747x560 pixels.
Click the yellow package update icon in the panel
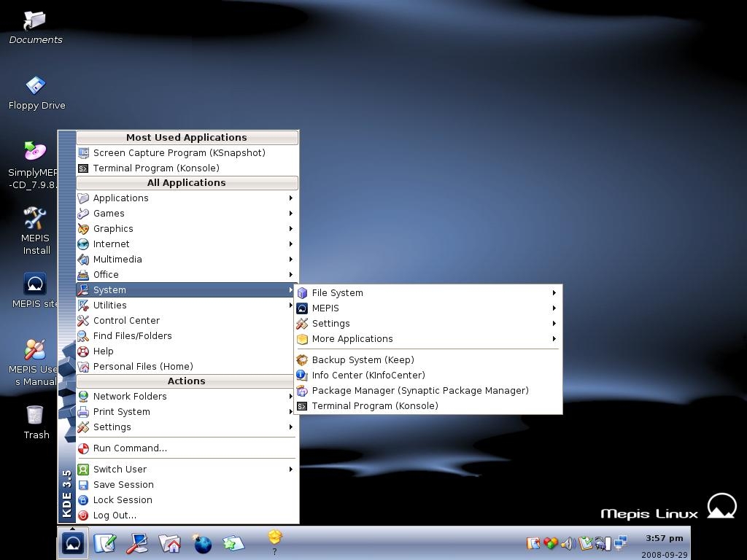[x=275, y=537]
